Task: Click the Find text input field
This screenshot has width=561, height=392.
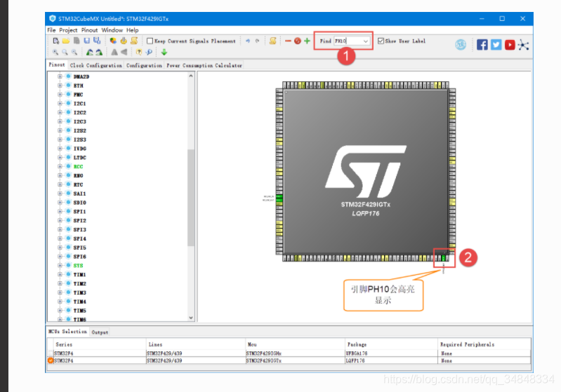Action: (x=348, y=41)
